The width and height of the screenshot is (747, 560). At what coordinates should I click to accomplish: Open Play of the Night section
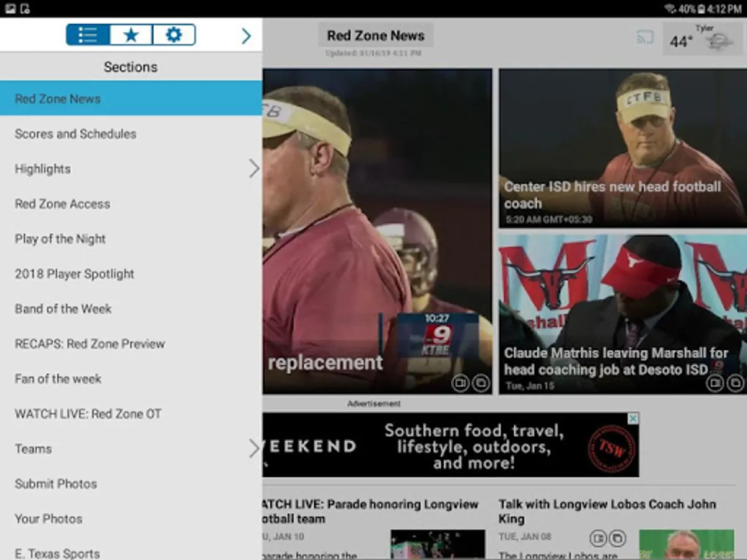click(131, 238)
